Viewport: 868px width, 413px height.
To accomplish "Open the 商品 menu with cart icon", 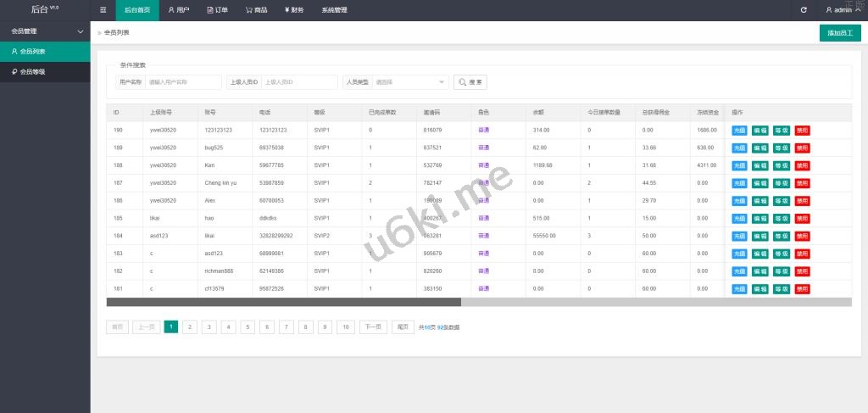I will (x=257, y=10).
